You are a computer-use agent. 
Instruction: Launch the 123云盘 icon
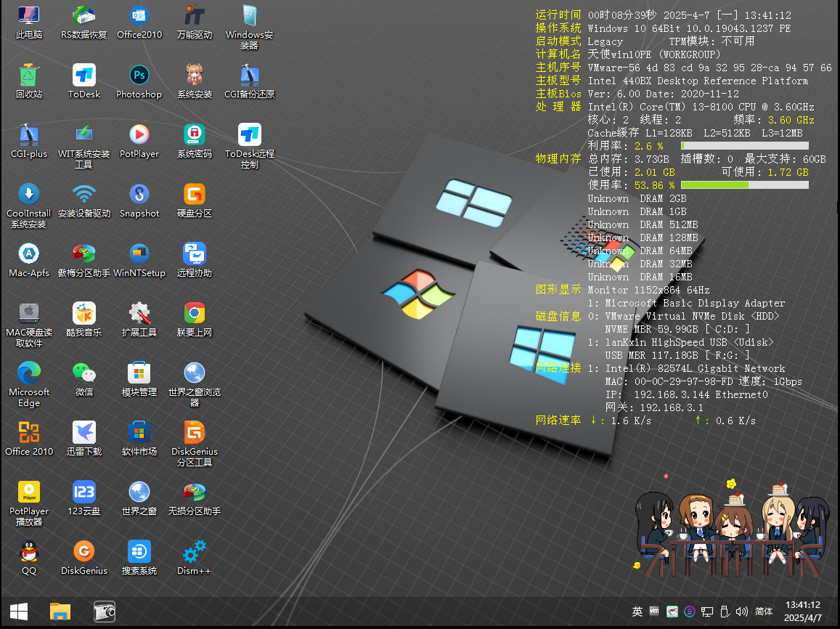pyautogui.click(x=84, y=498)
